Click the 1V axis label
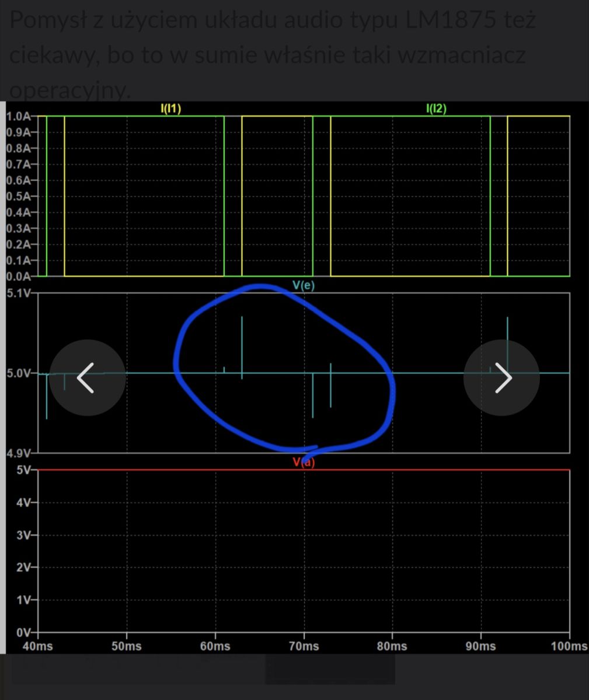 [23, 600]
